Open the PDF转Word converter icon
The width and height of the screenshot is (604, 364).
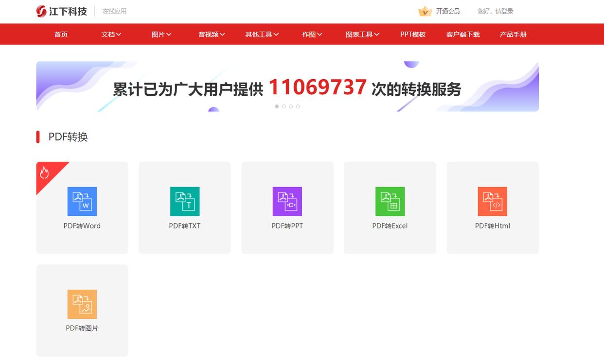click(x=82, y=201)
